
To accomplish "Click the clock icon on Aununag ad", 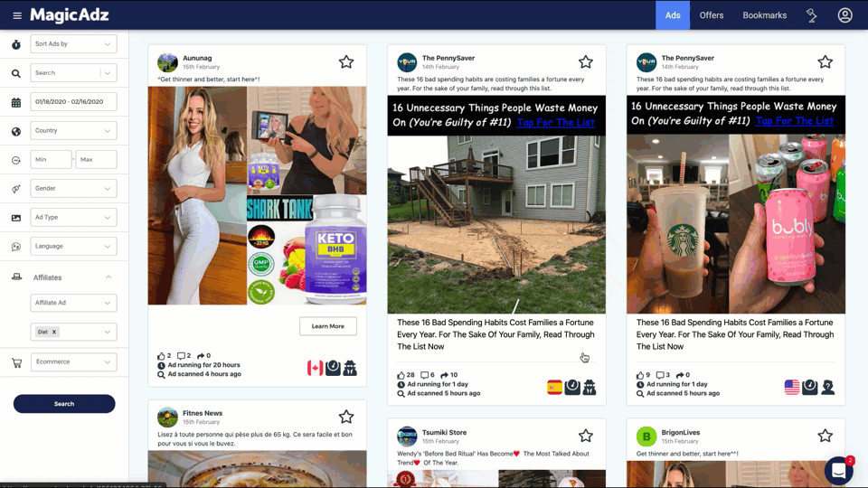I will [333, 368].
